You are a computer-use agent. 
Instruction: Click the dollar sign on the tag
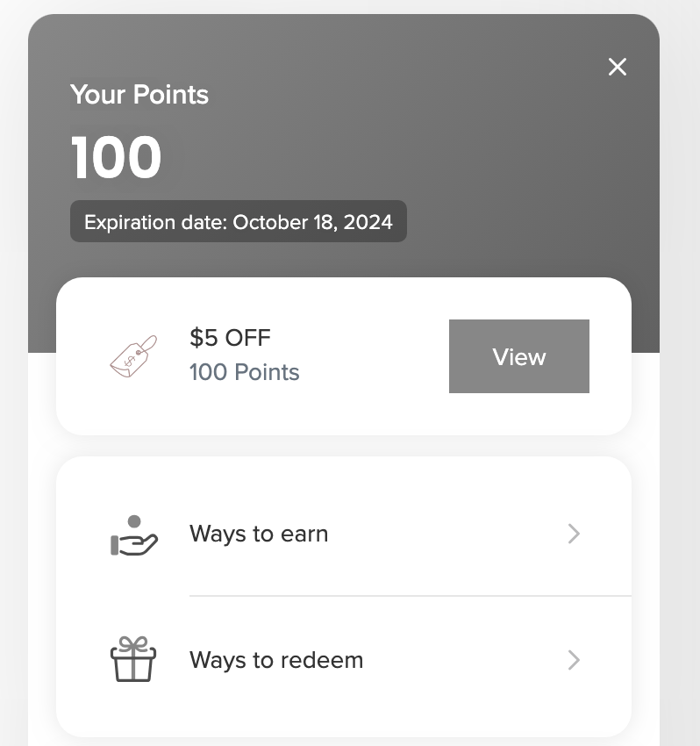pos(128,362)
